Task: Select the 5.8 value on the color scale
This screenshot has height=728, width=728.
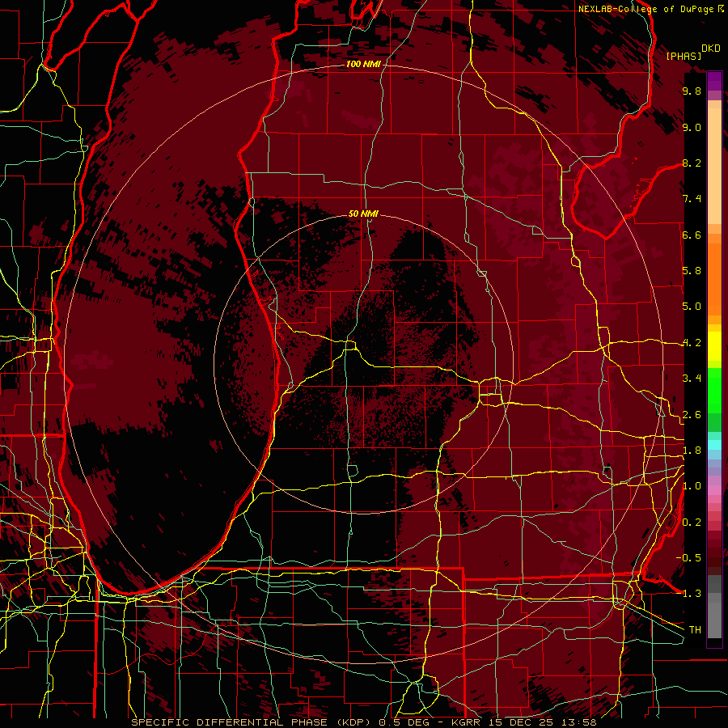Action: [x=692, y=271]
